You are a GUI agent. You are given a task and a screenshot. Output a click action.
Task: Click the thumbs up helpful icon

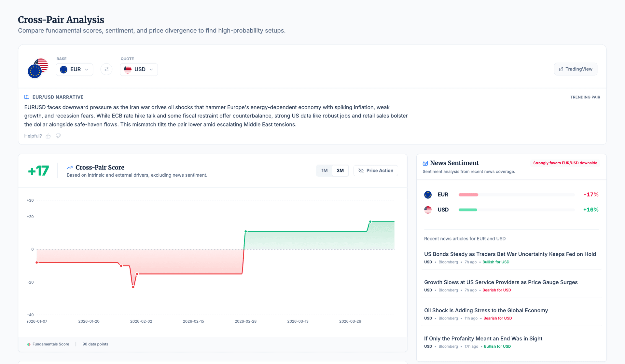(48, 136)
